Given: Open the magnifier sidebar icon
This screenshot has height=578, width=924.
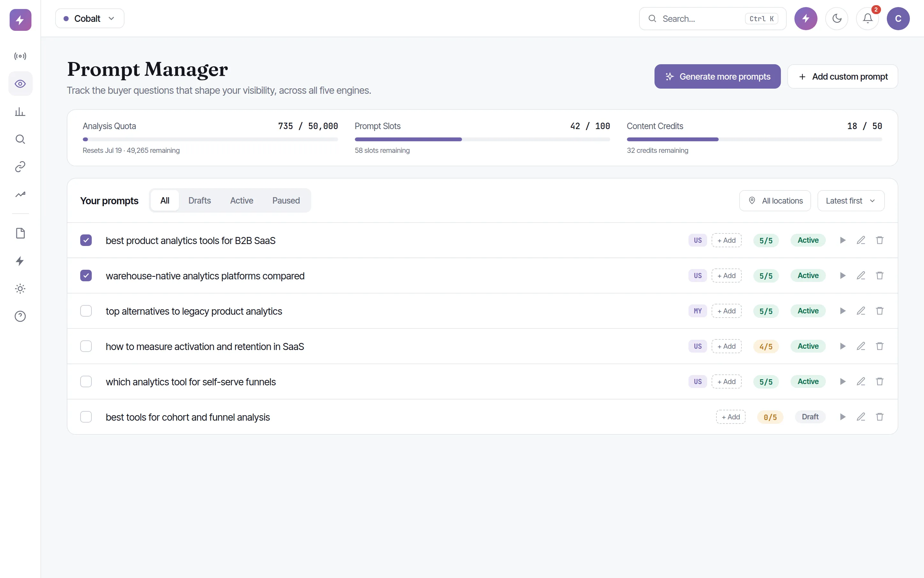Looking at the screenshot, I should (20, 139).
